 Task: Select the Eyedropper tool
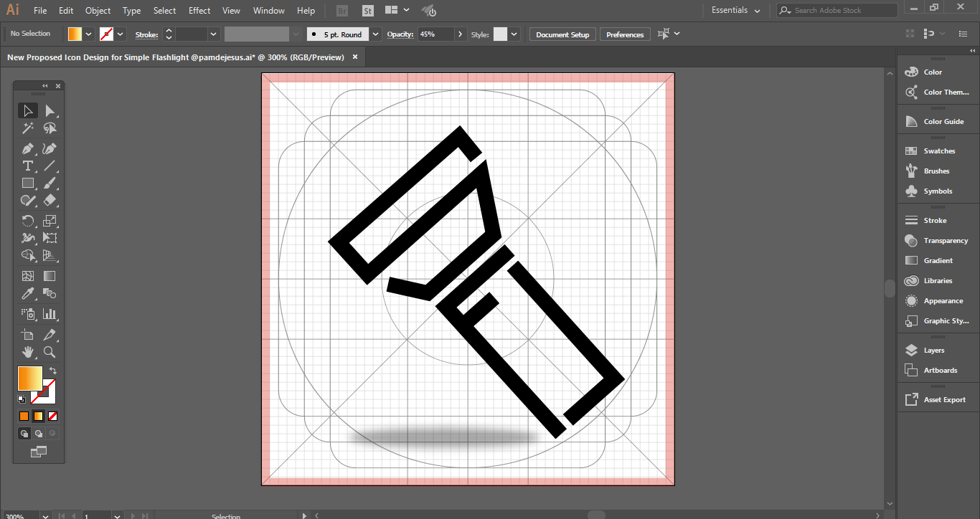pos(28,293)
